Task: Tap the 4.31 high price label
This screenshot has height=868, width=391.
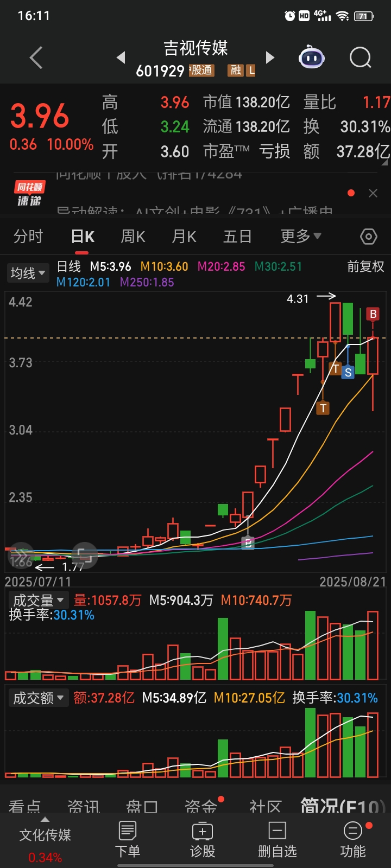Action: pos(298,299)
